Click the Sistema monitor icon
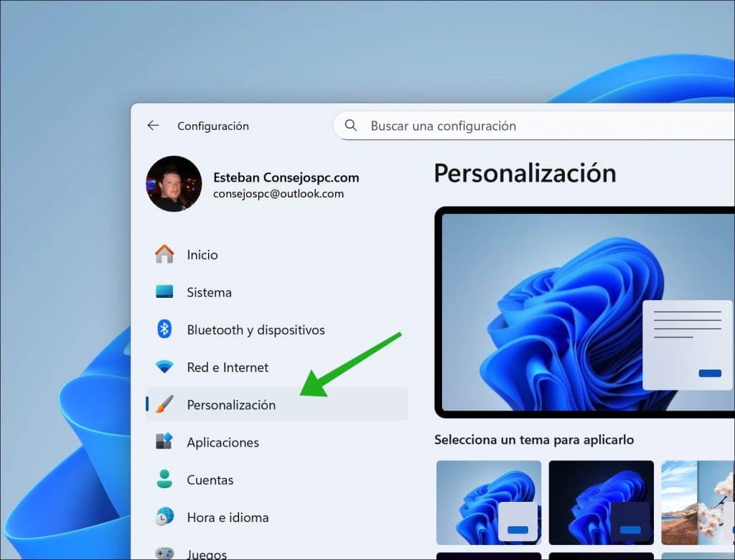Screen dimensions: 735x560 click(x=165, y=291)
